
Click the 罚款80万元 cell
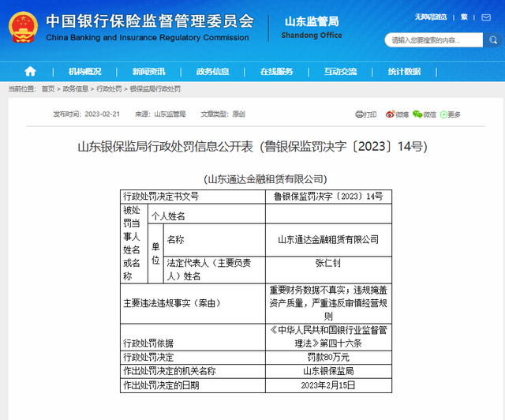328,358
